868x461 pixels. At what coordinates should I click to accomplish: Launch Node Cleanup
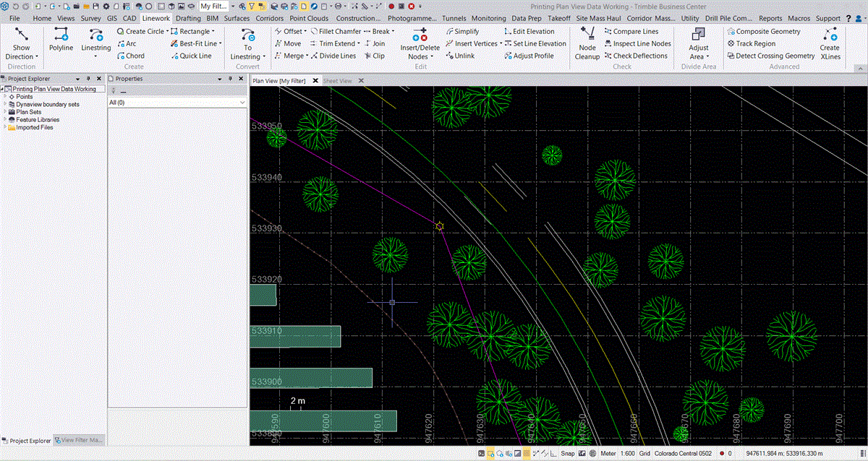[587, 43]
